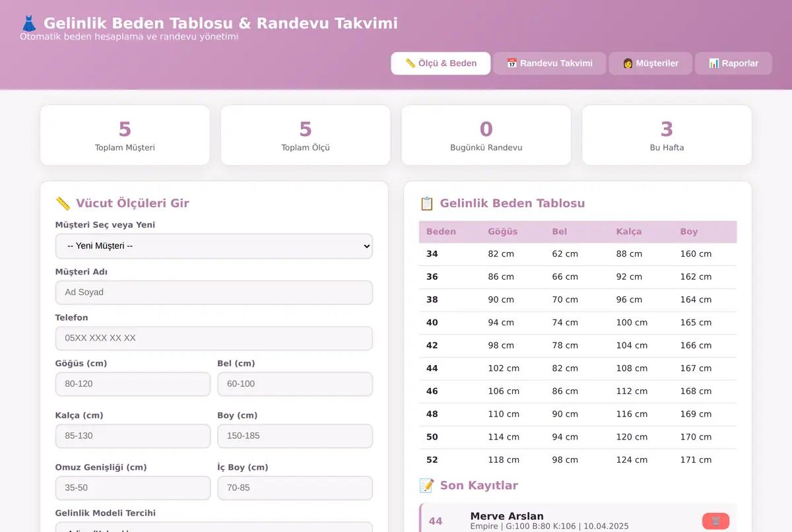Select the Göğüs (cm) field
This screenshot has height=532, width=792.
point(133,384)
